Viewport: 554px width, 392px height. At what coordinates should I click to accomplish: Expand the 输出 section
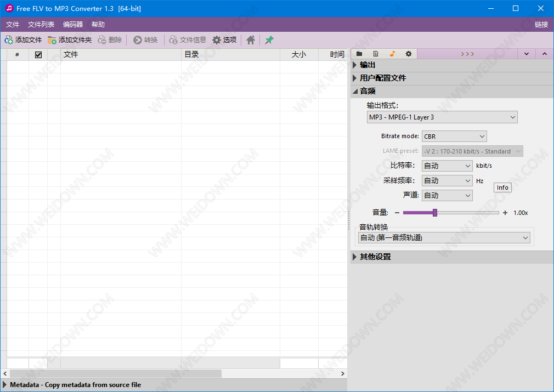452,65
